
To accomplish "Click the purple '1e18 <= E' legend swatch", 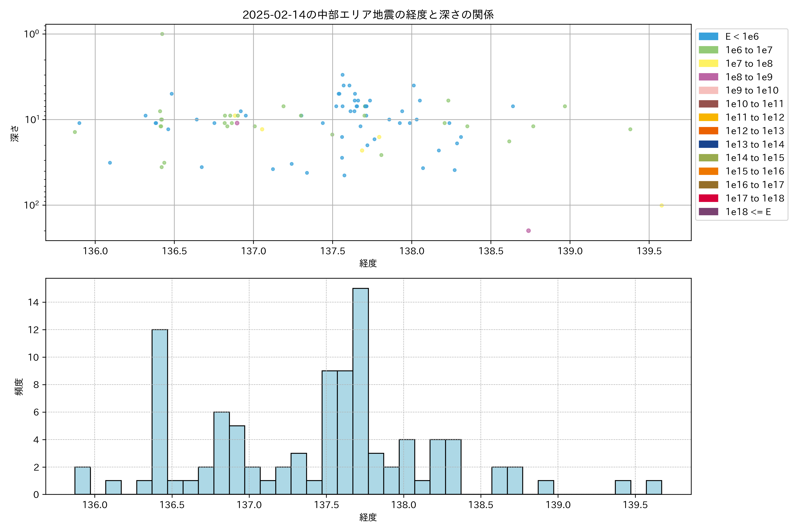I will [708, 212].
